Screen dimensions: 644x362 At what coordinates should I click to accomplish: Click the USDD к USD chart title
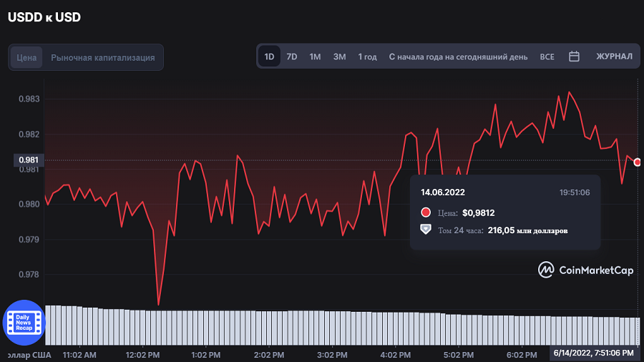(44, 17)
